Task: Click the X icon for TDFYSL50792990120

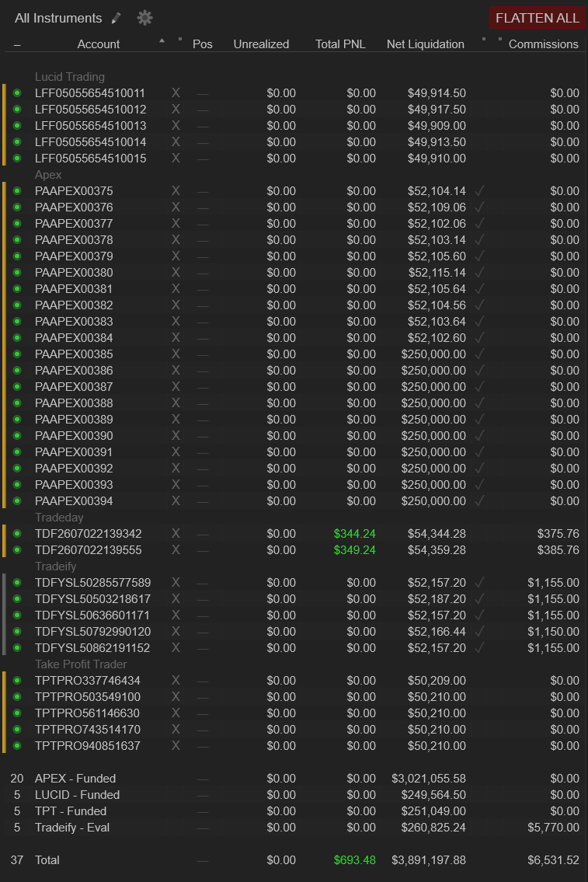Action: click(176, 631)
